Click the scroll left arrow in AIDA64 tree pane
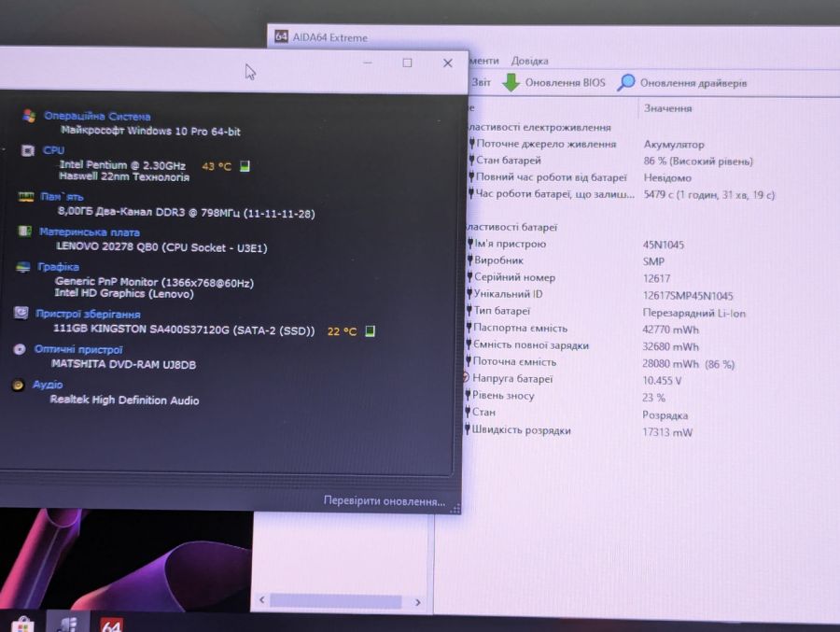Screen dimensions: 840x632 262,600
